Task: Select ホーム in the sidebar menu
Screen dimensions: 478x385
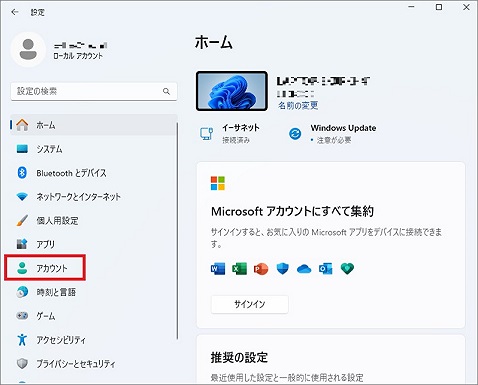Action: pyautogui.click(x=93, y=125)
